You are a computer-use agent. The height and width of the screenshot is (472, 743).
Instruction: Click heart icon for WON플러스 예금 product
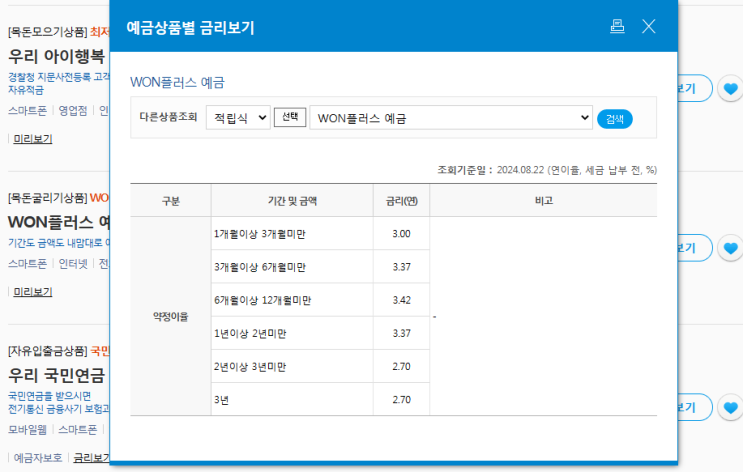point(731,248)
